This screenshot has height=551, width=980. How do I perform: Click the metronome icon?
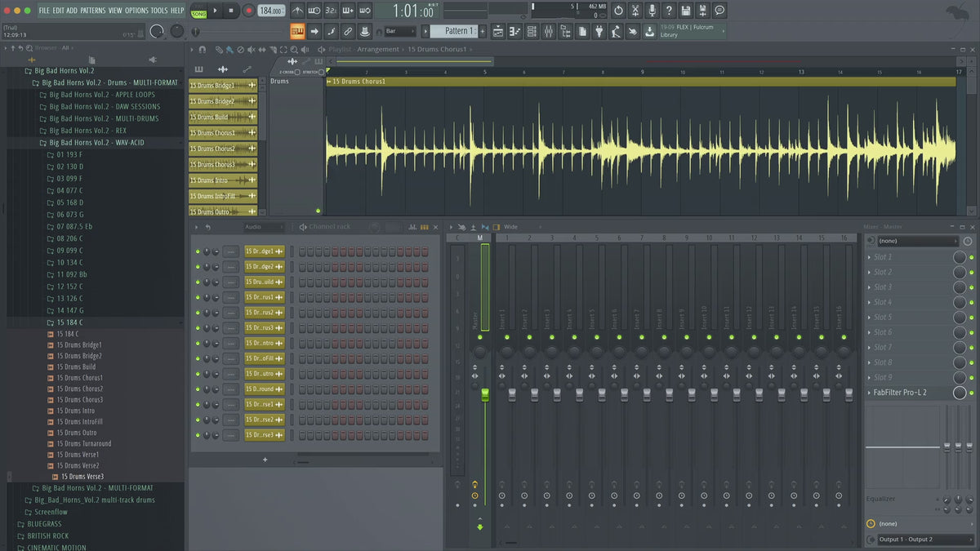(x=297, y=11)
